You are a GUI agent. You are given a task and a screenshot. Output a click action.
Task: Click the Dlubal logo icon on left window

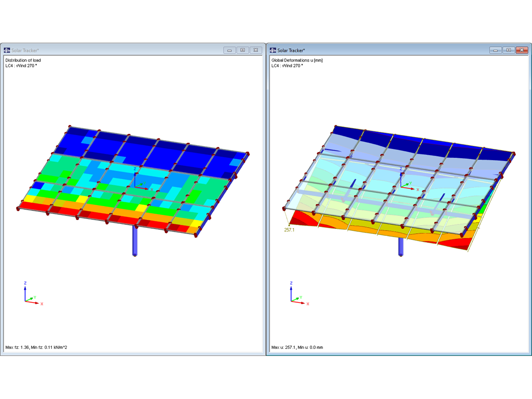[6, 50]
